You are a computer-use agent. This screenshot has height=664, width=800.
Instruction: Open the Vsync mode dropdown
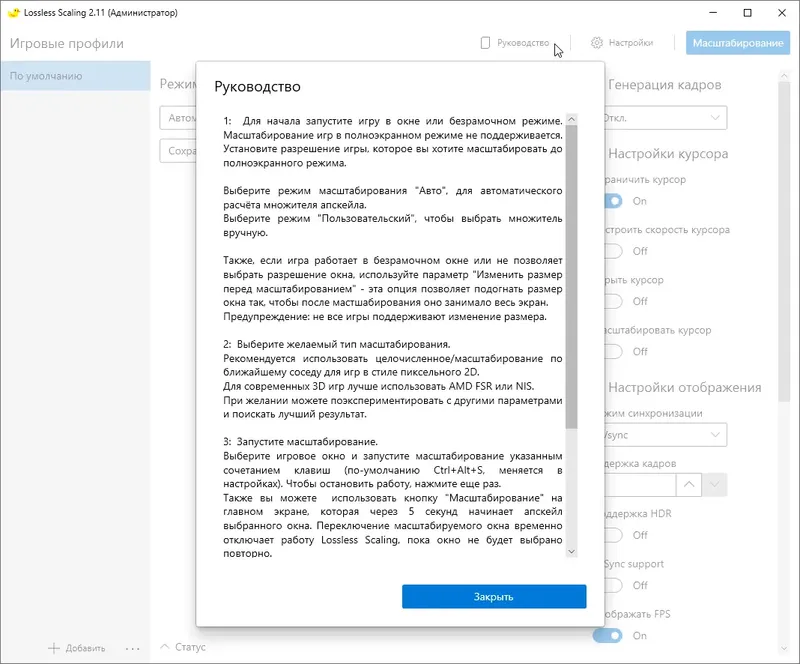point(666,435)
